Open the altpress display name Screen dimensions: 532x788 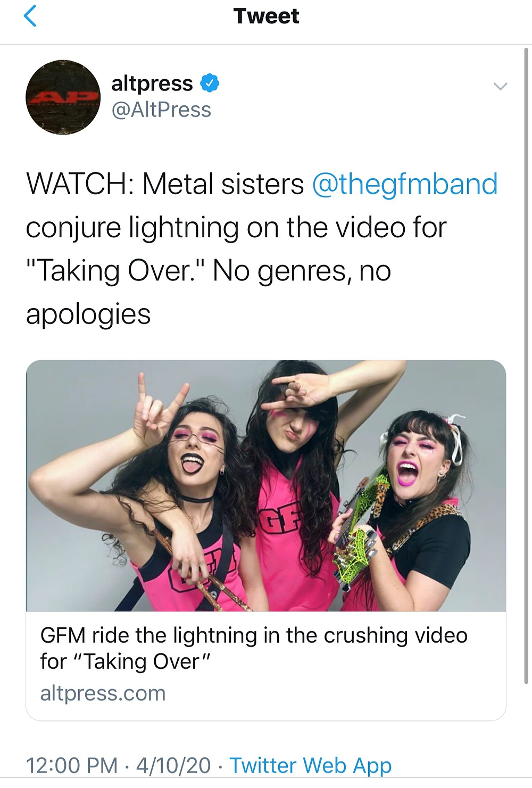(x=152, y=84)
